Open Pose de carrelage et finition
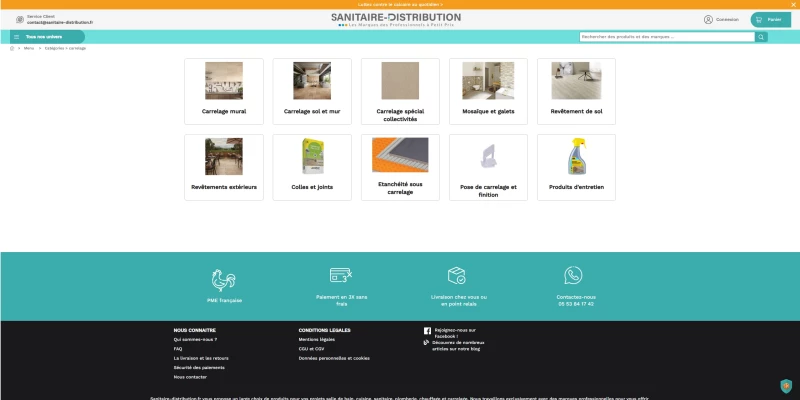The width and height of the screenshot is (800, 400). (x=488, y=167)
